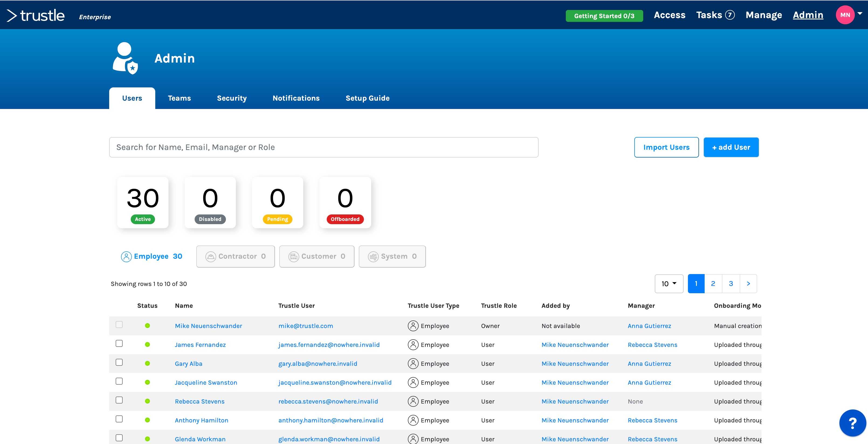
Task: Click the Customer building icon
Action: pos(294,257)
